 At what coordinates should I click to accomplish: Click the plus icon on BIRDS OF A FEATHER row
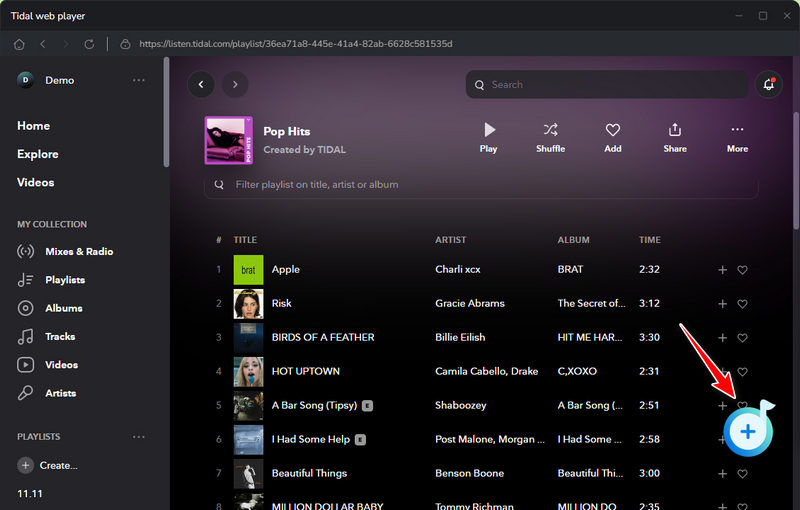[x=722, y=338]
